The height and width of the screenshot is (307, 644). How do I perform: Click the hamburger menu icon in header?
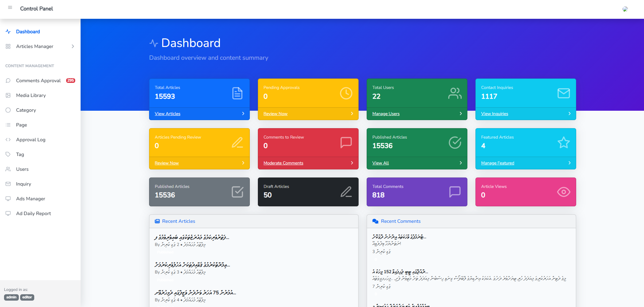10,7
